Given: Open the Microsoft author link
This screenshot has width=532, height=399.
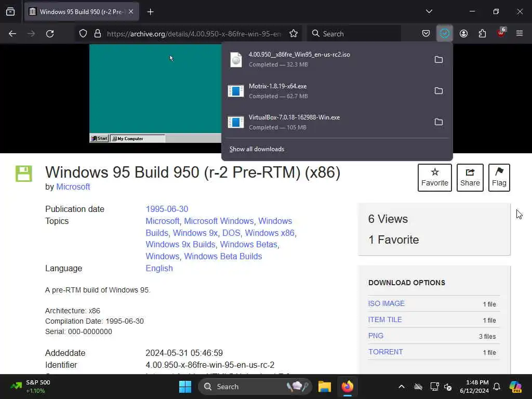Looking at the screenshot, I should click(73, 187).
